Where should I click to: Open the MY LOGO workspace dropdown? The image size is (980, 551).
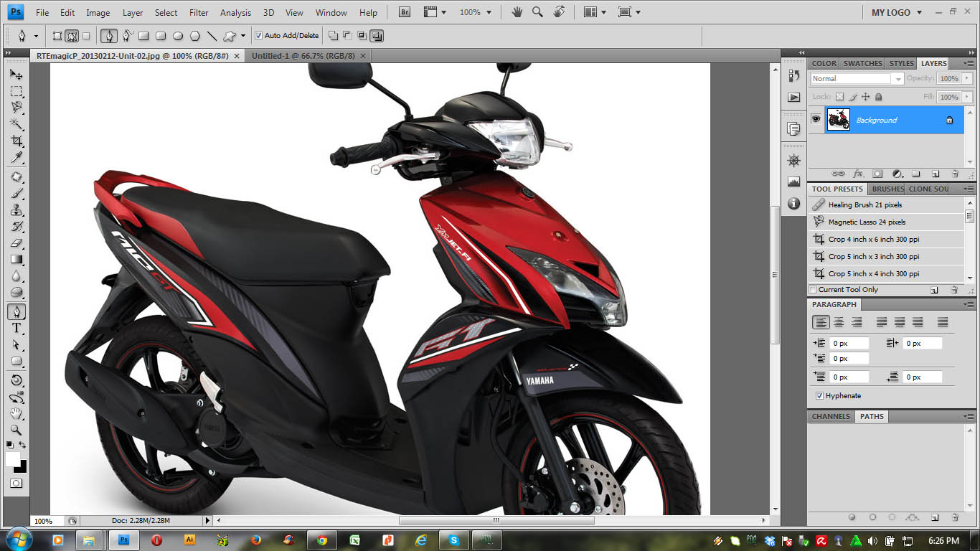[x=897, y=12]
